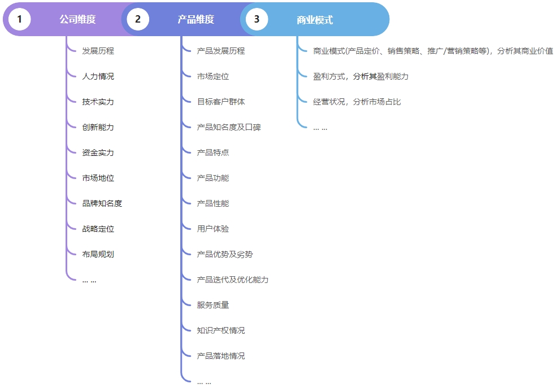
Task: Select 战略定位 in the company list
Action: [98, 229]
